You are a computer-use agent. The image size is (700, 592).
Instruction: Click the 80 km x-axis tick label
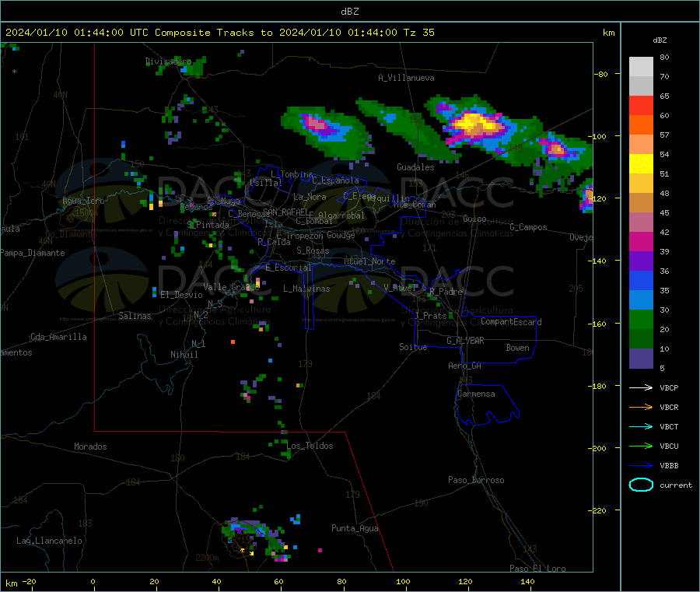[x=341, y=581]
